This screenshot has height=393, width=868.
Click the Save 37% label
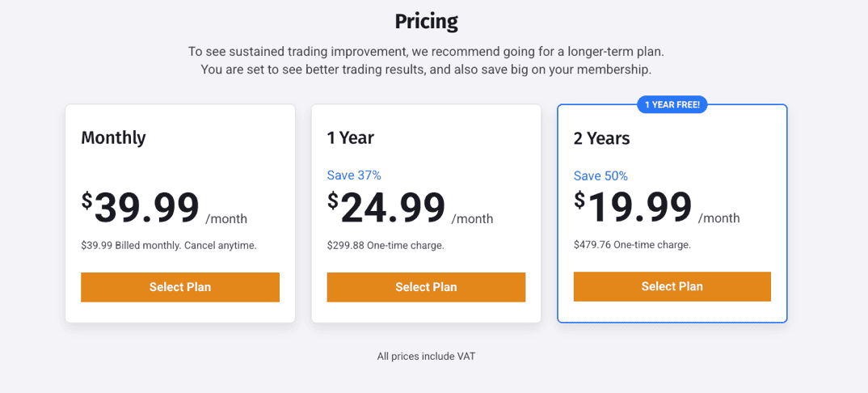(354, 175)
